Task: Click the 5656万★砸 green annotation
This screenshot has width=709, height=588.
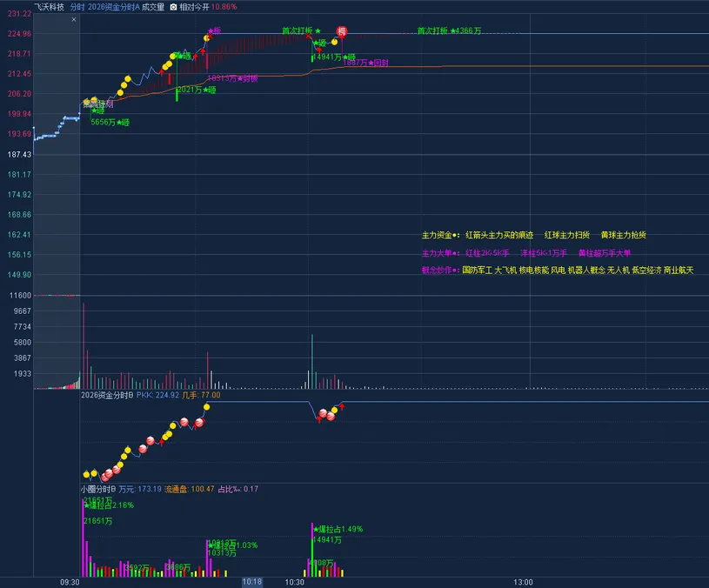Action: 110,123
